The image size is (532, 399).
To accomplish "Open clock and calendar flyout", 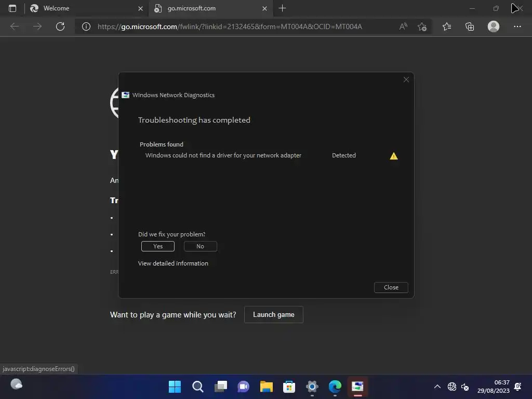I will coord(494,387).
